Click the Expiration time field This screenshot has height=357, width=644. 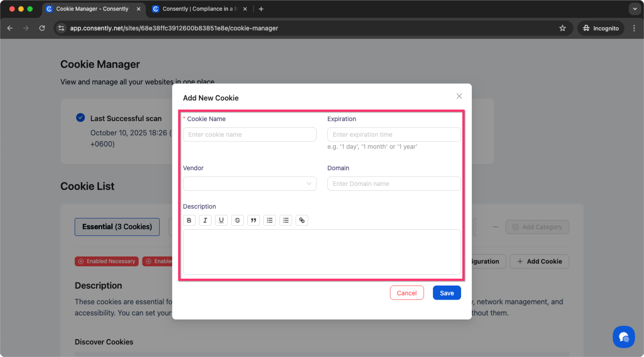tap(394, 134)
